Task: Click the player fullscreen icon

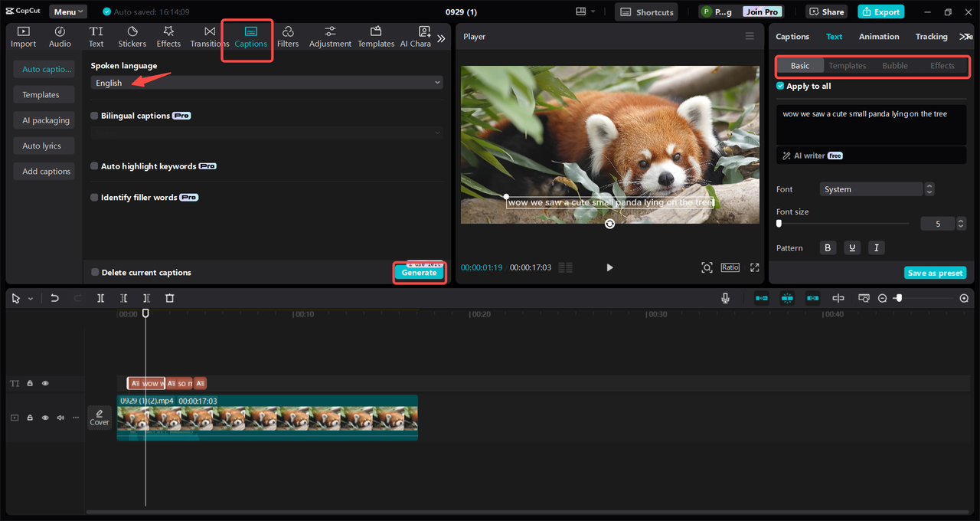Action: pyautogui.click(x=755, y=267)
